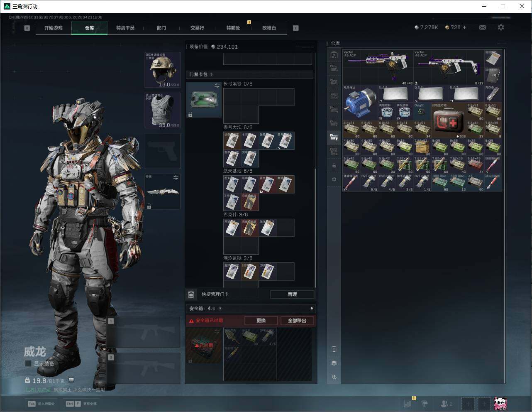532x412 pixels.
Task: Select the first Vector .45 ACP showing 40/40
Action: point(378,67)
